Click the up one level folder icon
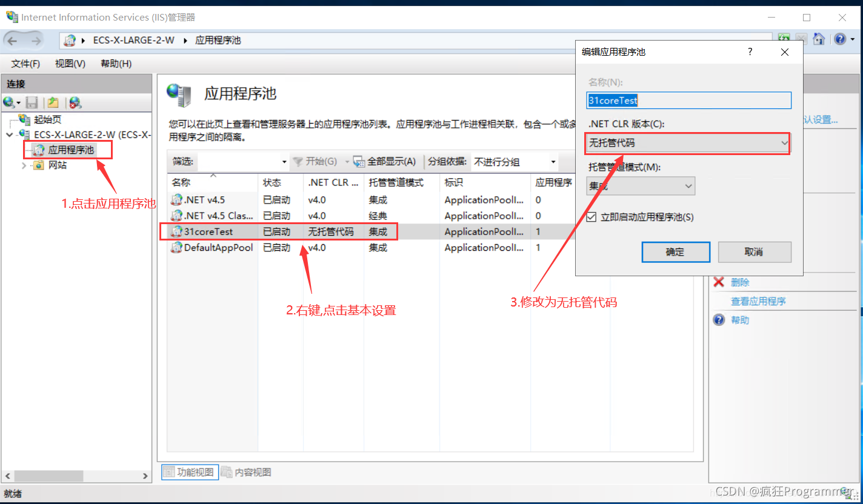The image size is (863, 504). tap(53, 102)
